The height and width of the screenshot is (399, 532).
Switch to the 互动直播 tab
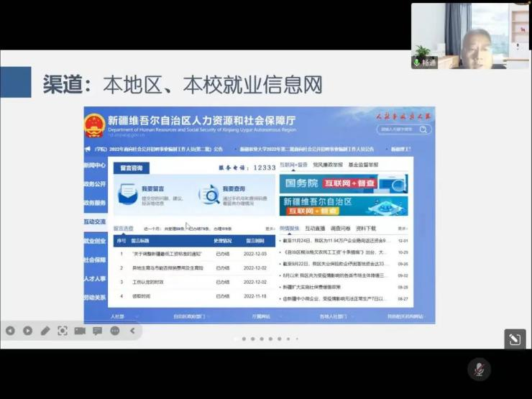click(x=315, y=229)
